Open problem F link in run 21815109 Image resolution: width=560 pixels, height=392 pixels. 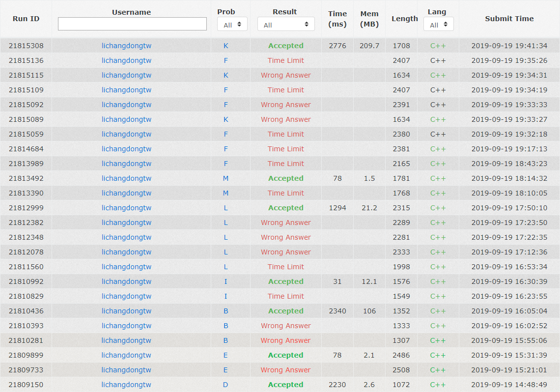226,90
